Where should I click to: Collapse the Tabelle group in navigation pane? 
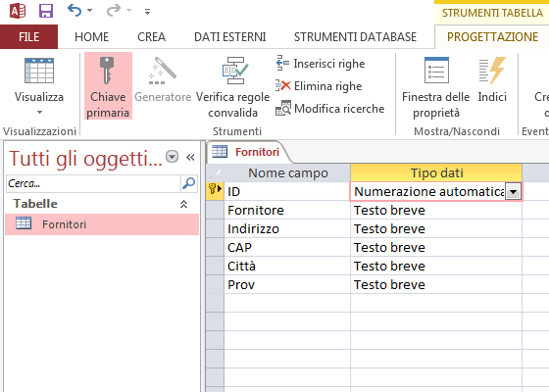tap(184, 204)
